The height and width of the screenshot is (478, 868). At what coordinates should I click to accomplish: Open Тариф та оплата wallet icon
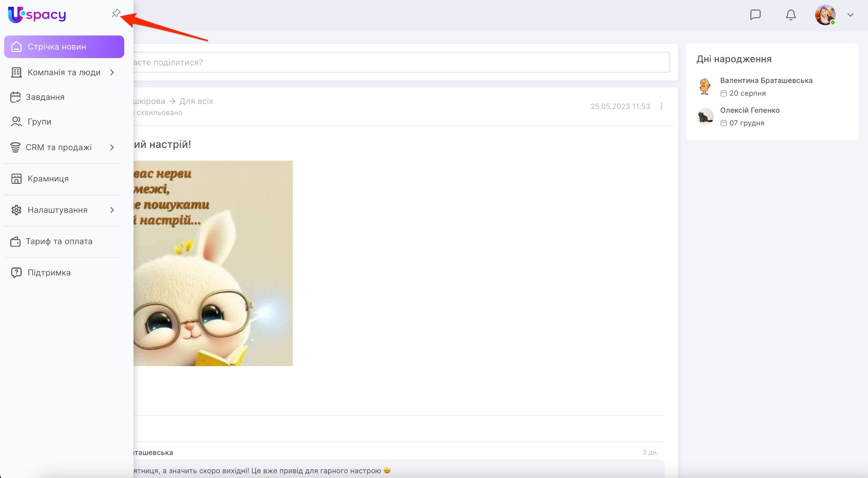click(x=16, y=242)
